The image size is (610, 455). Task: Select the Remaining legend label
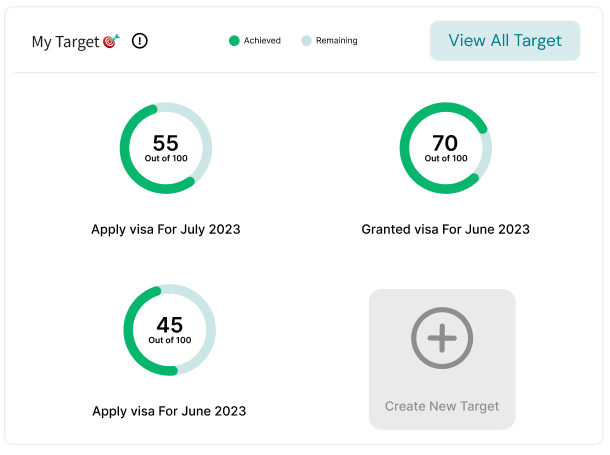click(x=336, y=41)
